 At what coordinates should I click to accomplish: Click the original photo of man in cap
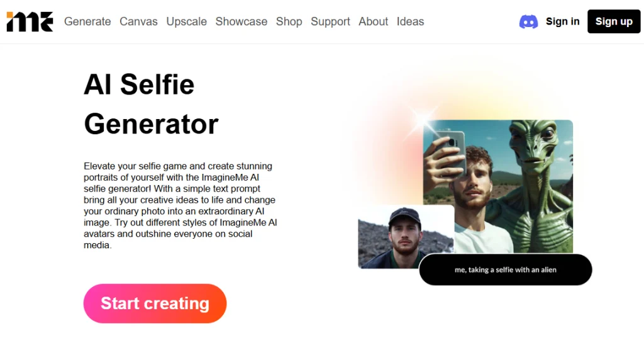tap(406, 237)
